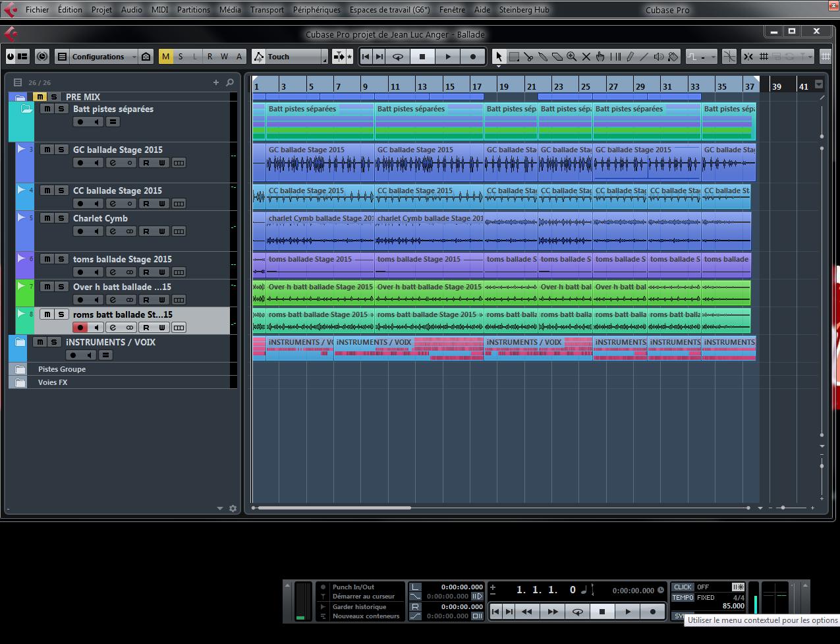Collapse the Batt pistes séparées folder

pos(26,109)
